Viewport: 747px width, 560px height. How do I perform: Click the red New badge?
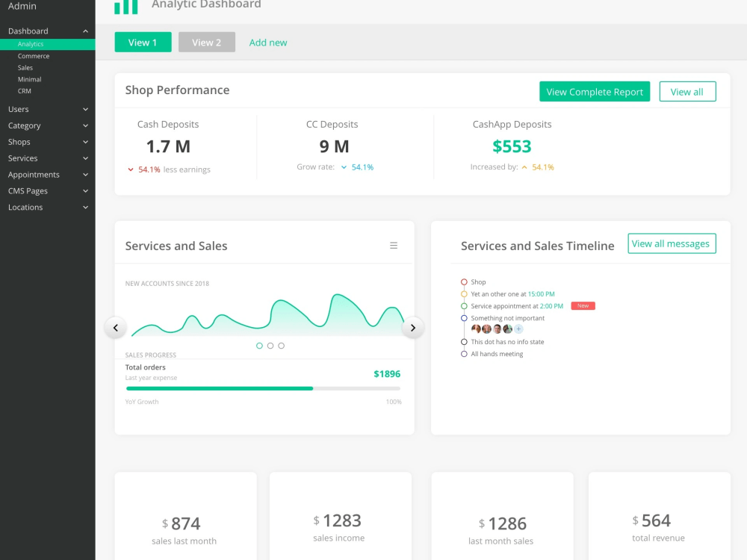tap(583, 305)
